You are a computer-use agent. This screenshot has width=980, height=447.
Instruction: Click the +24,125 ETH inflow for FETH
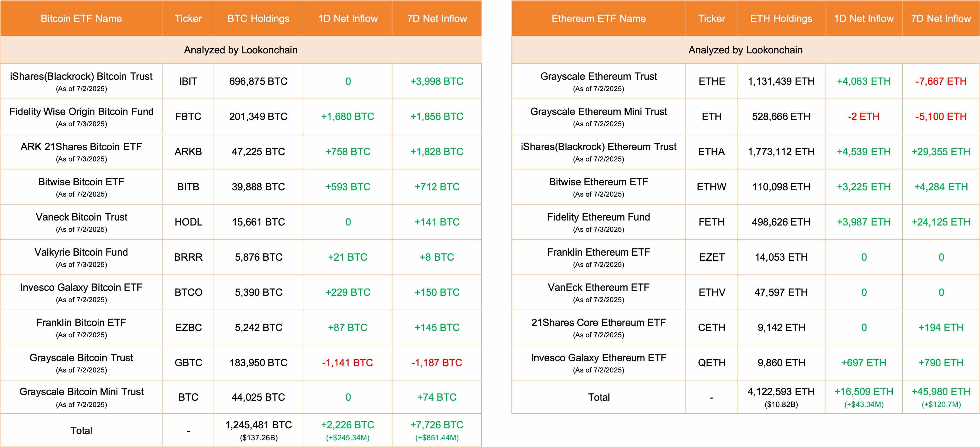(941, 222)
